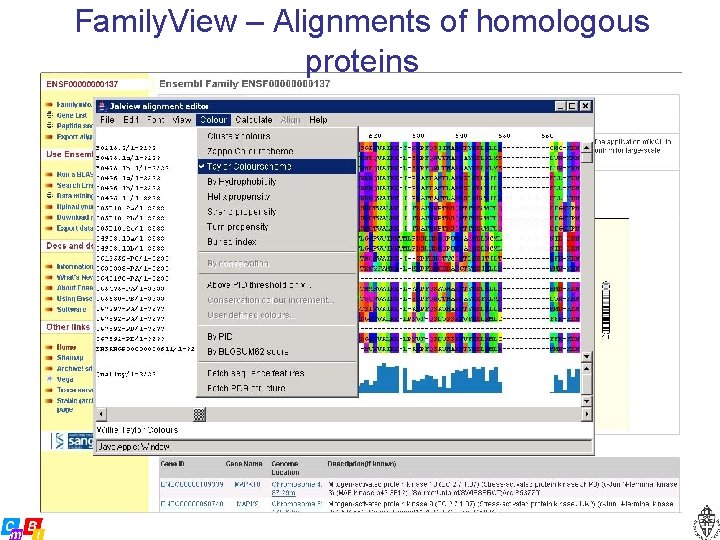Select Helix propensity colouring

[277, 197]
